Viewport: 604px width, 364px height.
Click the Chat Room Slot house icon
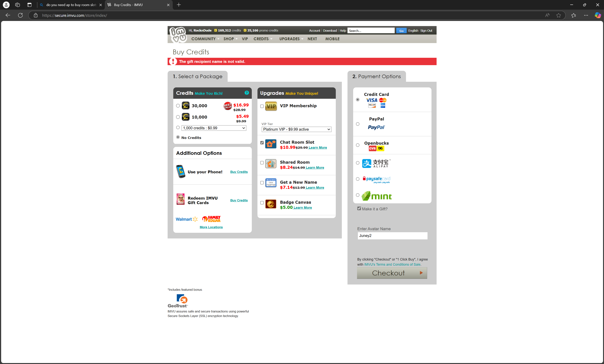point(271,144)
